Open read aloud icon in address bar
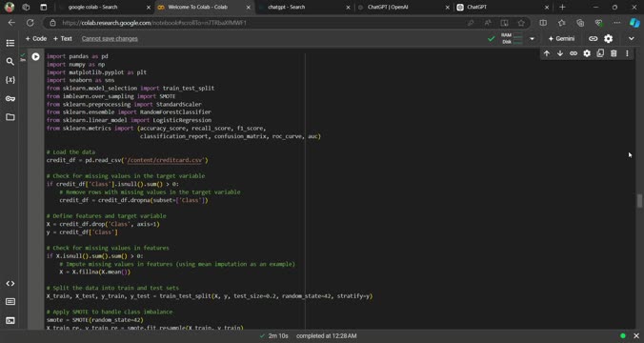 click(x=488, y=23)
